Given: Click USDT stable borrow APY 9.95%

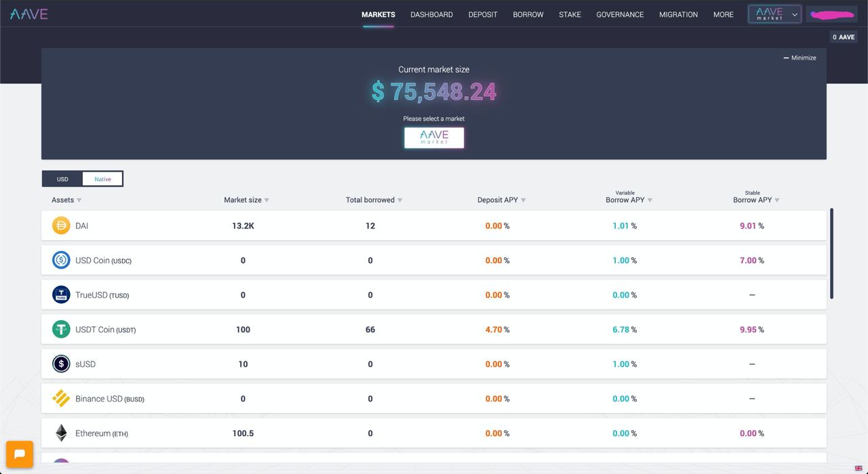Looking at the screenshot, I should tap(752, 330).
